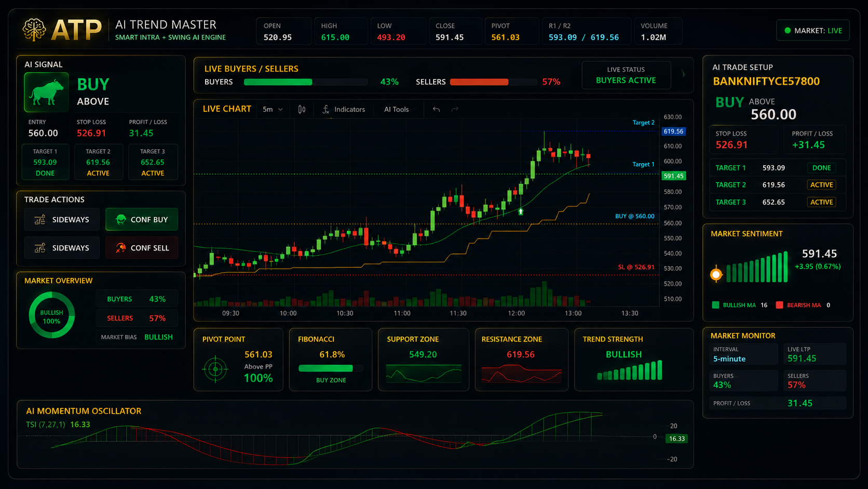Click the Target 3 ACTIVE badge in Trade Setup
Image resolution: width=868 pixels, height=489 pixels.
click(821, 202)
